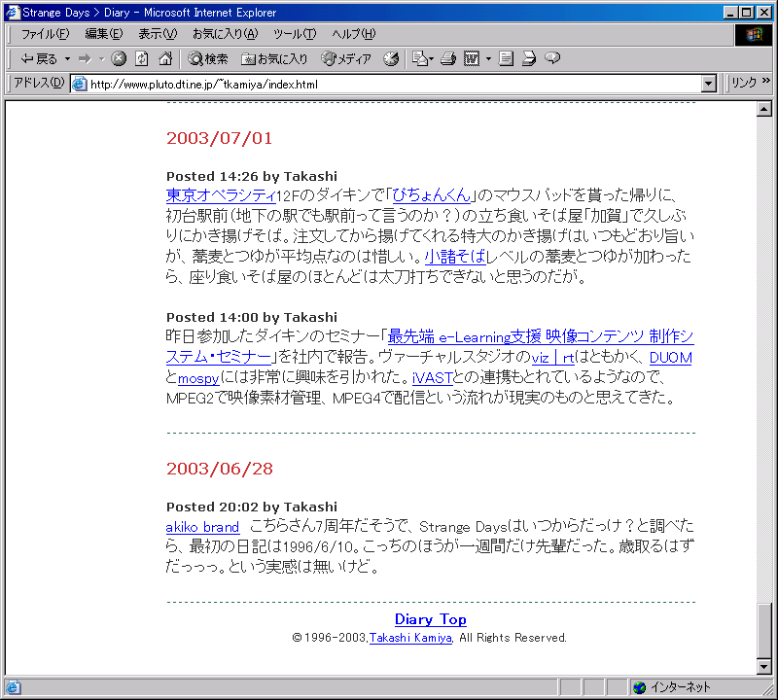Click the related-page icon next to discuss
778x700 pixels.
tap(529, 59)
